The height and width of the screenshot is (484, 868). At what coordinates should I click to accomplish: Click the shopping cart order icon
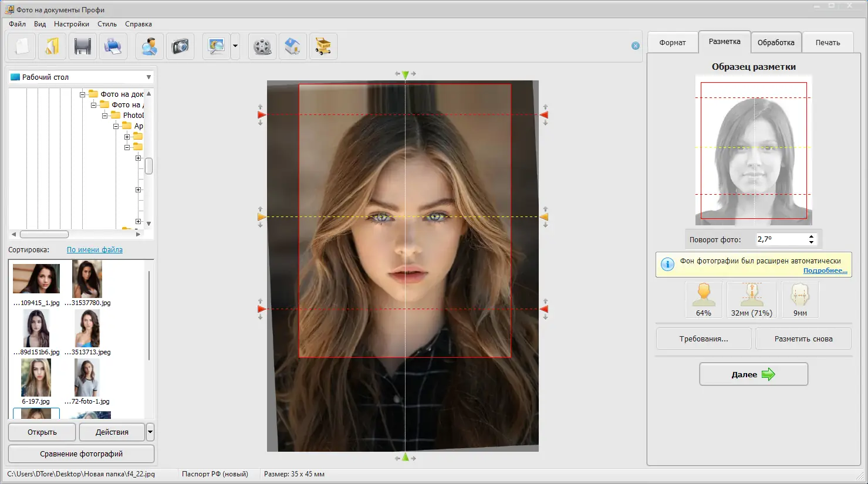(x=323, y=46)
